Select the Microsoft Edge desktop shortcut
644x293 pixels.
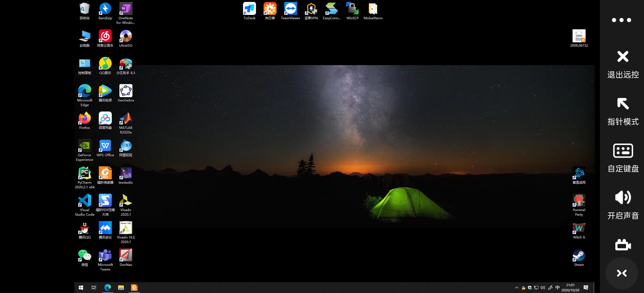click(x=85, y=95)
